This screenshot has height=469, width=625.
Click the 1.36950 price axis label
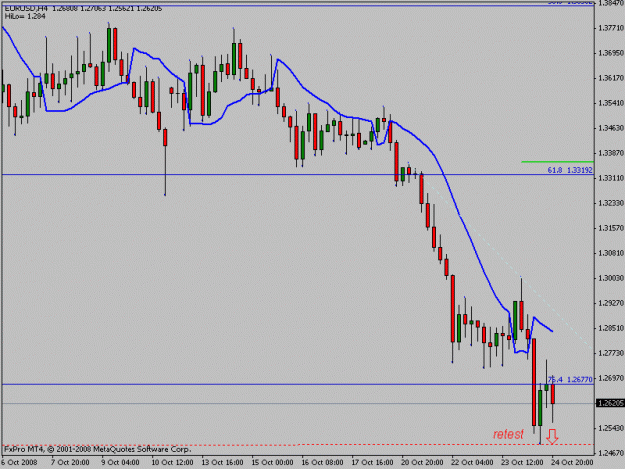point(611,53)
